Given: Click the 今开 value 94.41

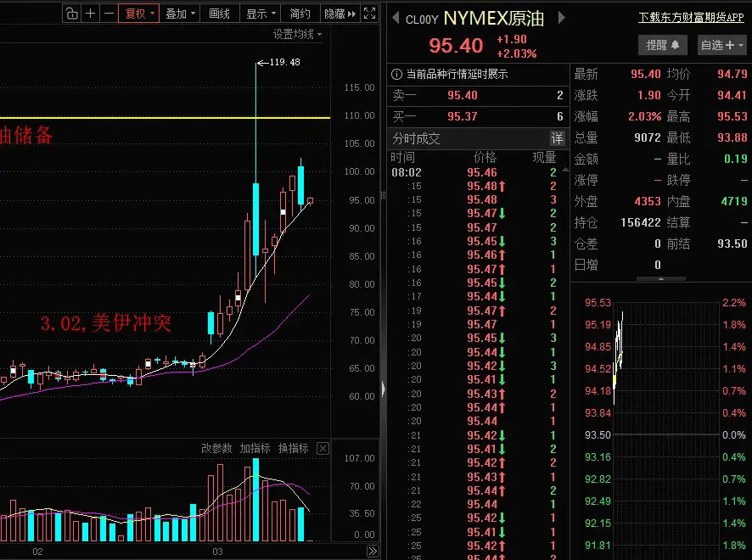Looking at the screenshot, I should [732, 95].
